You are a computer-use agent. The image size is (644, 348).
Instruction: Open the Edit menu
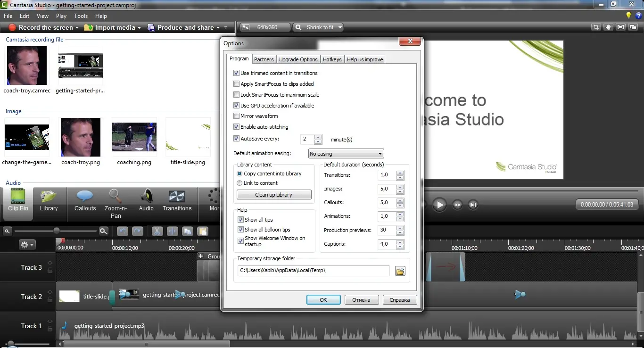coord(25,16)
